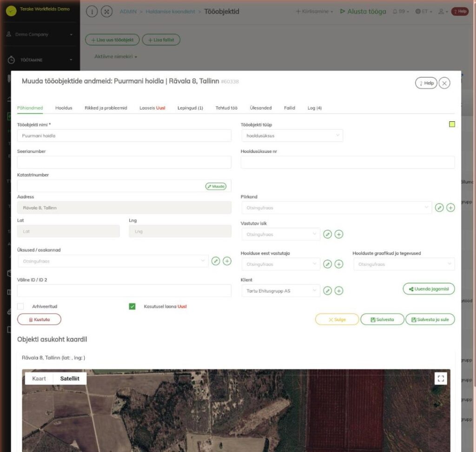Screen dimensions: 476x452
Task: Click edit pencil icon next to Piirkond
Action: (439, 208)
